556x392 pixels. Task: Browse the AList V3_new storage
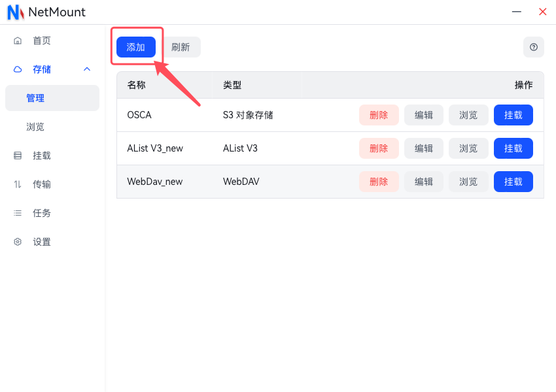(x=468, y=148)
